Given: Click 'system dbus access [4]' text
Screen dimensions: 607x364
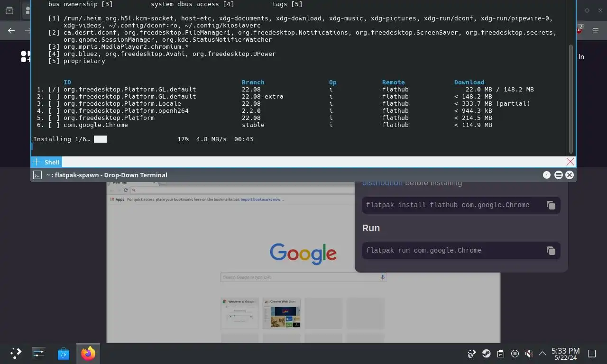Looking at the screenshot, I should pyautogui.click(x=193, y=4).
